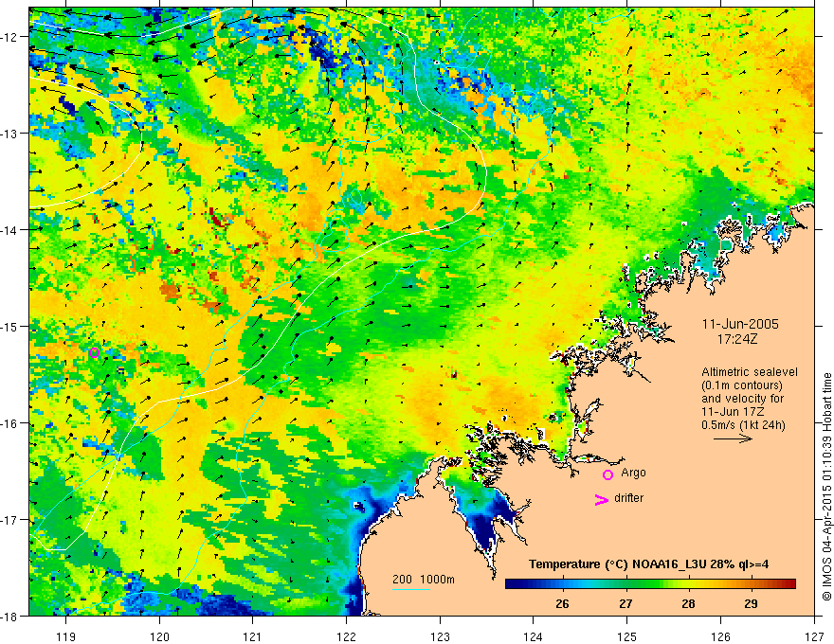
Task: Click the latitude axis label -15
Action: 9,326
